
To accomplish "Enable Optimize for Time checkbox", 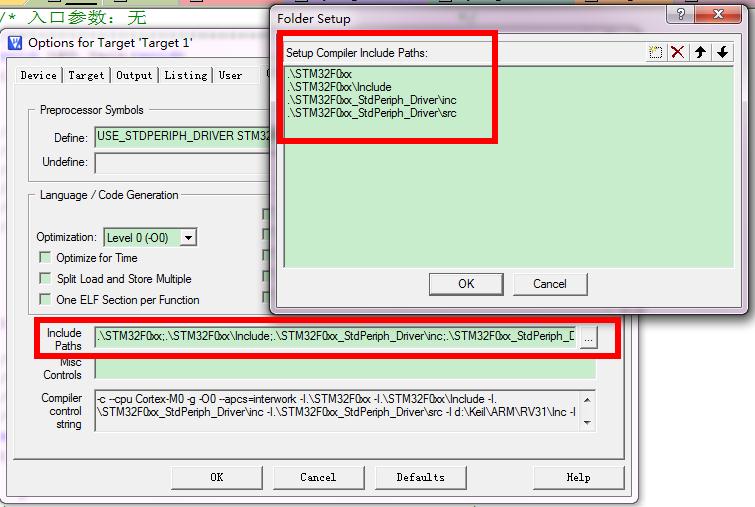I will 45,258.
